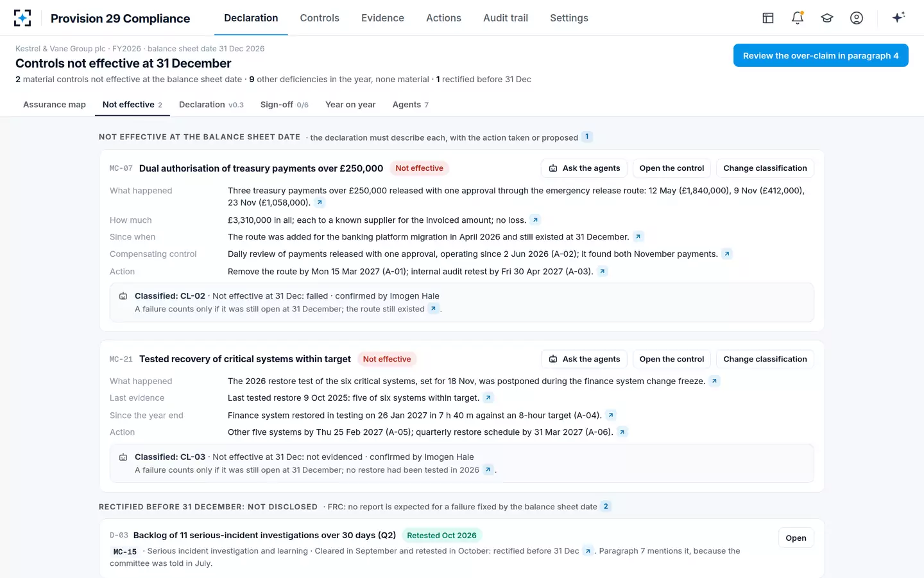
Task: Click the Provision 29 Compliance logo icon
Action: pyautogui.click(x=22, y=18)
